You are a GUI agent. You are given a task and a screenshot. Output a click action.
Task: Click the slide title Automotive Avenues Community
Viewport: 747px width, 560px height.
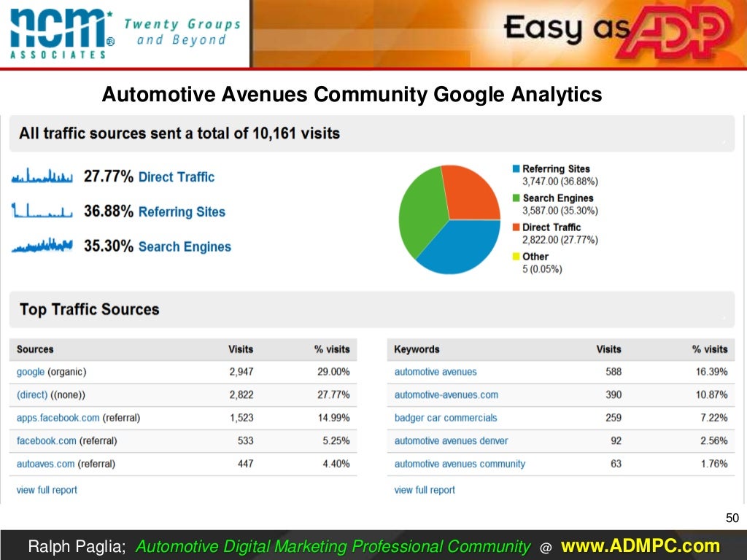352,94
